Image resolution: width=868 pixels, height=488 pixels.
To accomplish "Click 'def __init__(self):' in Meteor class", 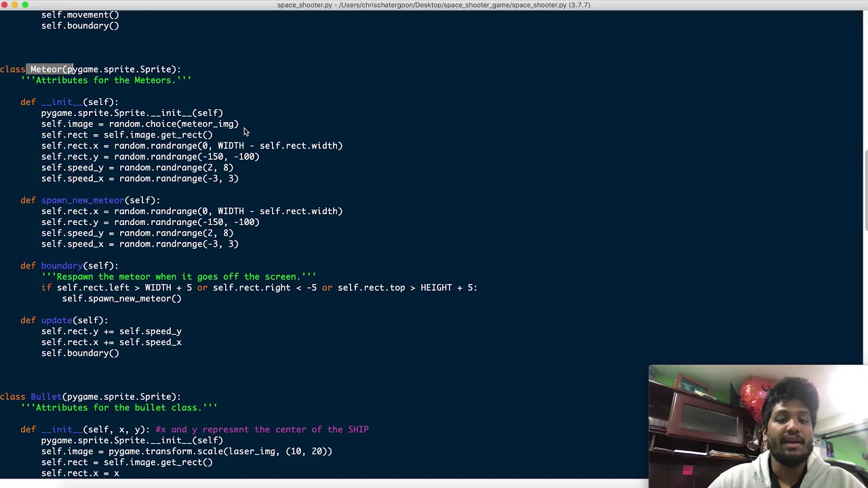I will click(69, 102).
